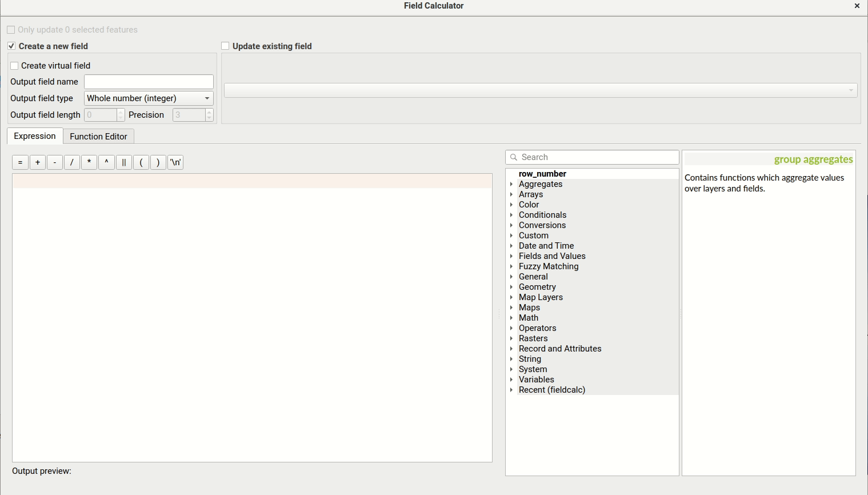Viewport: 868px width, 495px height.
Task: Check the Update existing field option
Action: pos(225,46)
